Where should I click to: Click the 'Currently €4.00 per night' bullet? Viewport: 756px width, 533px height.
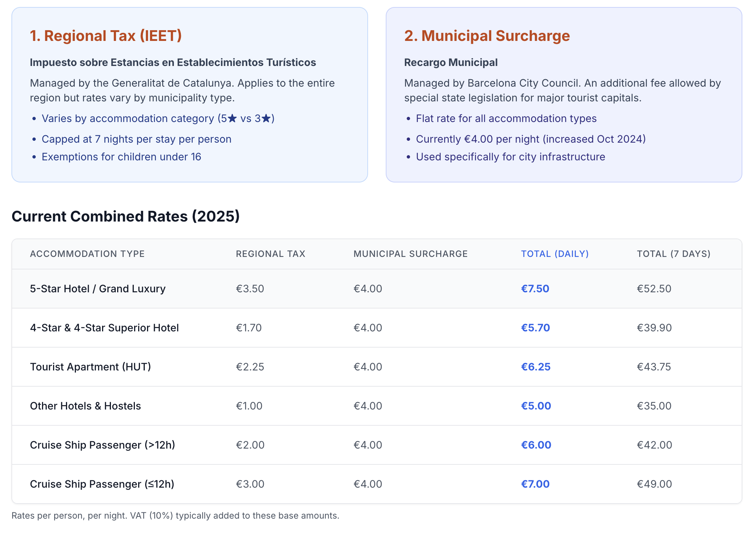pos(531,139)
